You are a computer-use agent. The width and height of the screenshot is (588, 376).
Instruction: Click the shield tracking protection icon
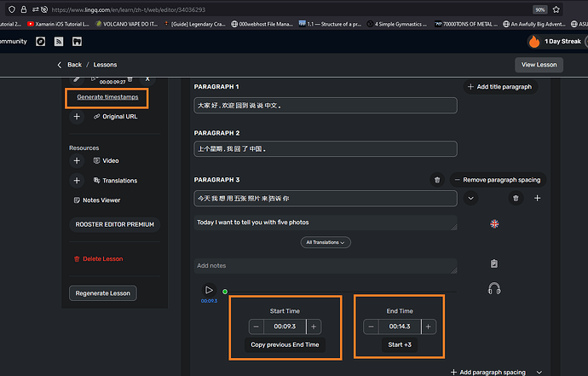tap(12, 9)
